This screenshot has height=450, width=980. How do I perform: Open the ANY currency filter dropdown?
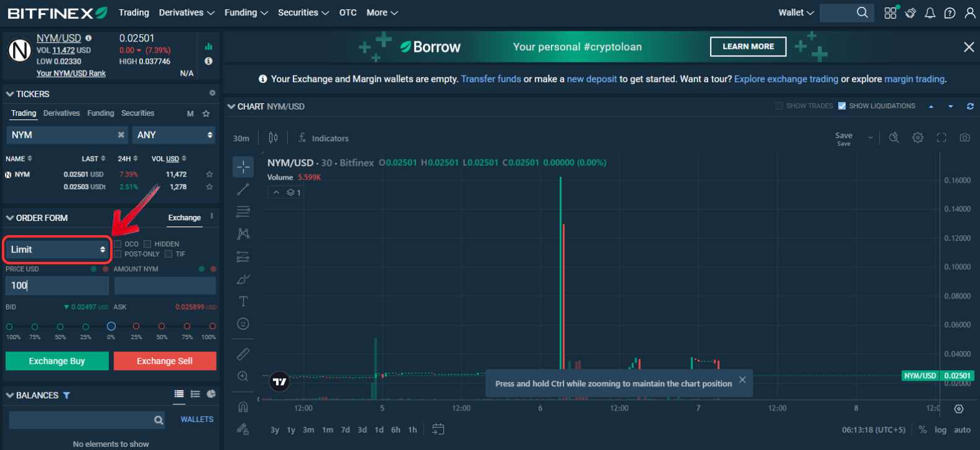coord(173,135)
